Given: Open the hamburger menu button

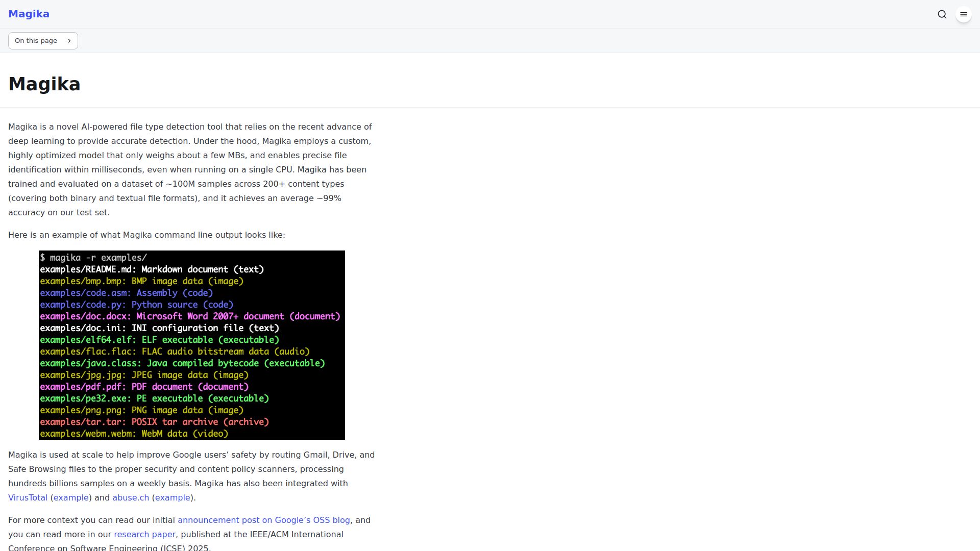Looking at the screenshot, I should (964, 14).
